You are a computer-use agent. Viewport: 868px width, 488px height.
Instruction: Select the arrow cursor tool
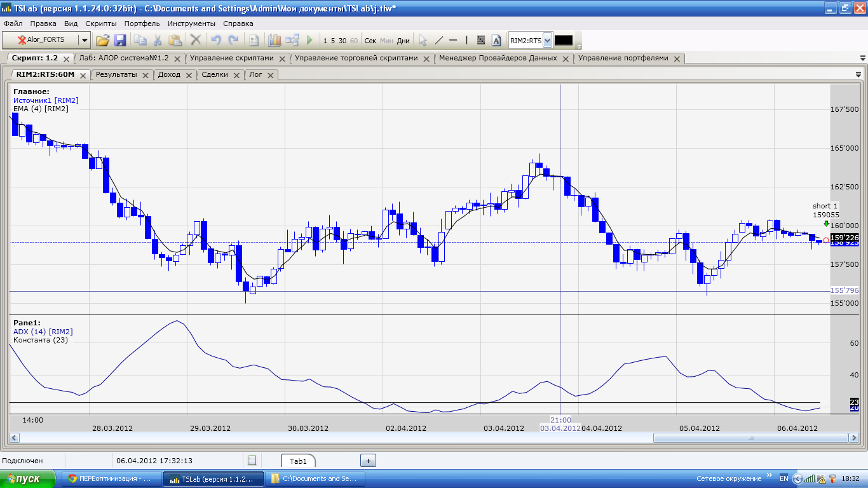click(423, 40)
